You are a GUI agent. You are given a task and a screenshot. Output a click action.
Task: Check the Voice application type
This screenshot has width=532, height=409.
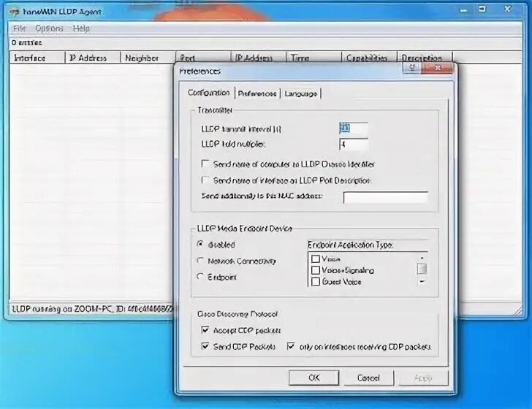point(316,259)
